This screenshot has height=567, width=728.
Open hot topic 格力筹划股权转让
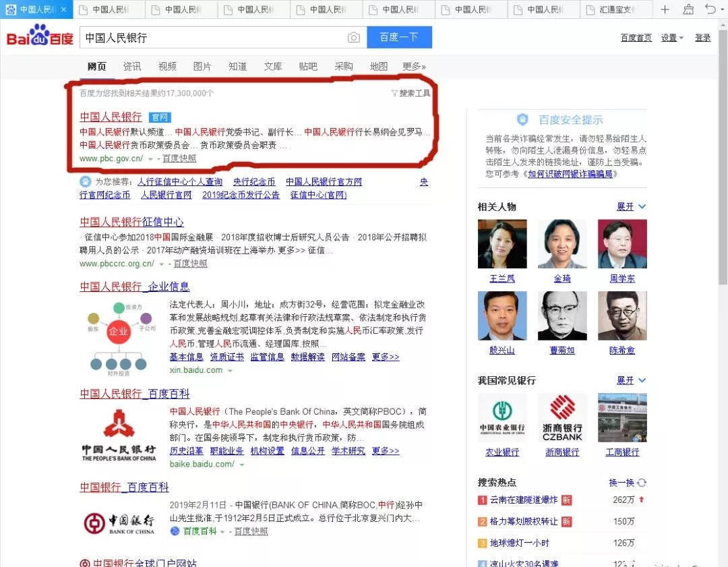click(524, 521)
